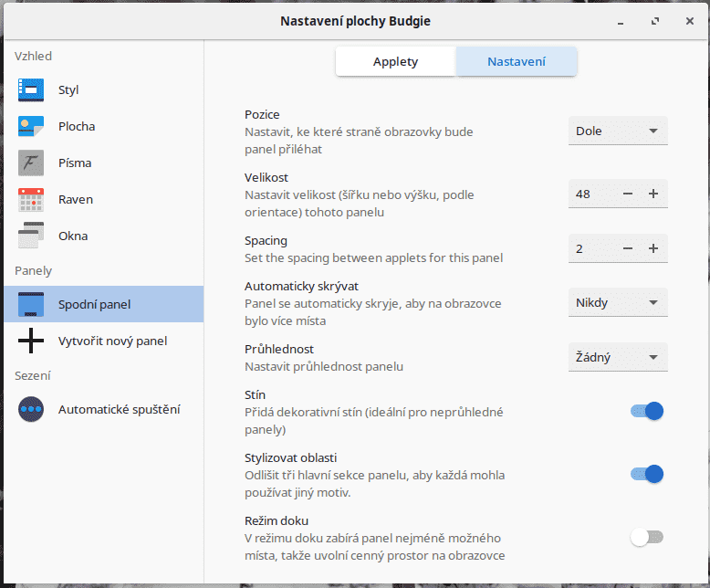Enable the Režim doku switch

pos(647,537)
